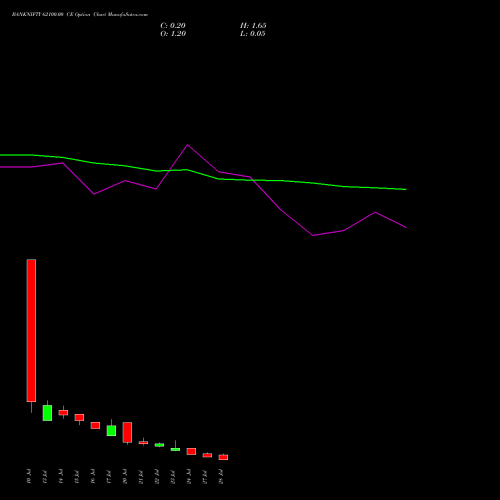Click the 10 Jul date label
The width and height of the screenshot is (500, 500).
[x=29, y=476]
